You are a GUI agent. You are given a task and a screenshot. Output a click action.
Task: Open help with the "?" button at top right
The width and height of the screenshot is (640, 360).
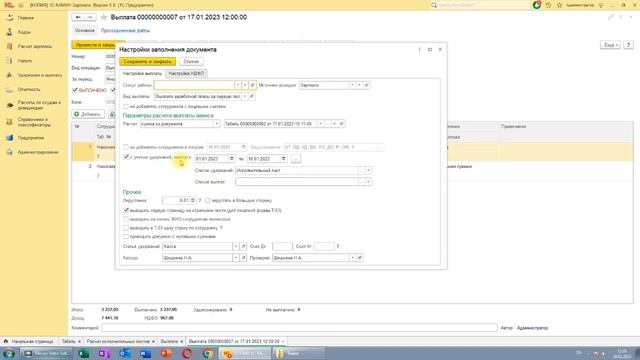[628, 45]
